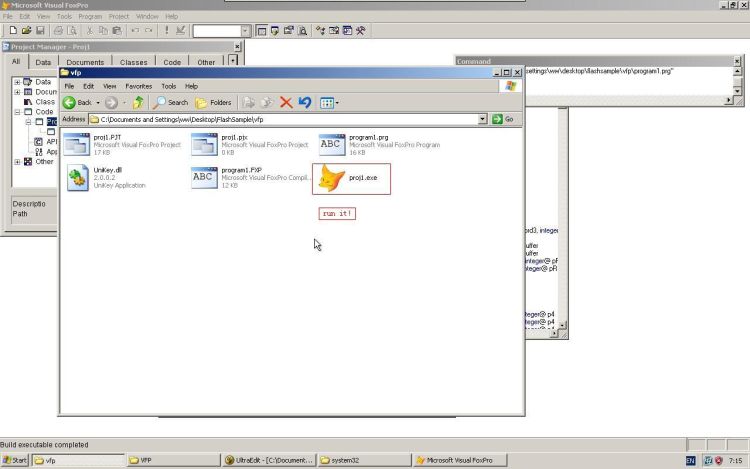Expand Data node in project tree

[17, 82]
